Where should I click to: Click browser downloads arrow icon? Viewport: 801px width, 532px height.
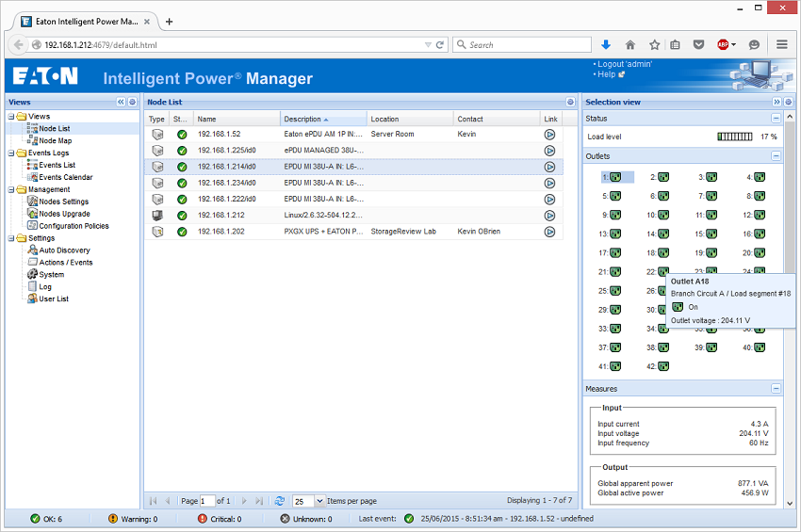pos(606,45)
